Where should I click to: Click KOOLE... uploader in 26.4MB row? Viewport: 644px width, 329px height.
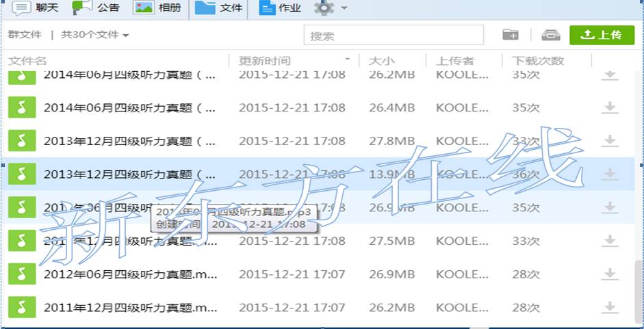(463, 107)
